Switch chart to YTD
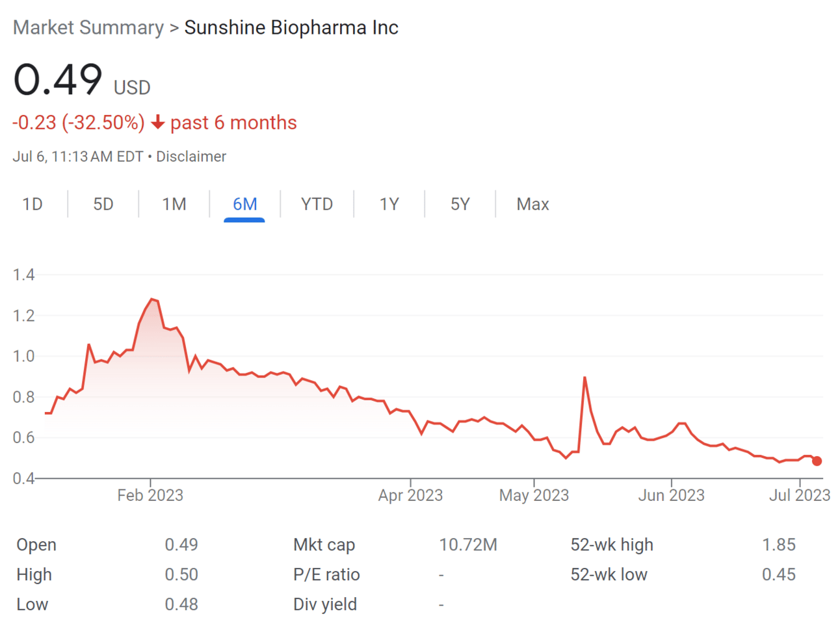840x627 pixels. point(317,205)
